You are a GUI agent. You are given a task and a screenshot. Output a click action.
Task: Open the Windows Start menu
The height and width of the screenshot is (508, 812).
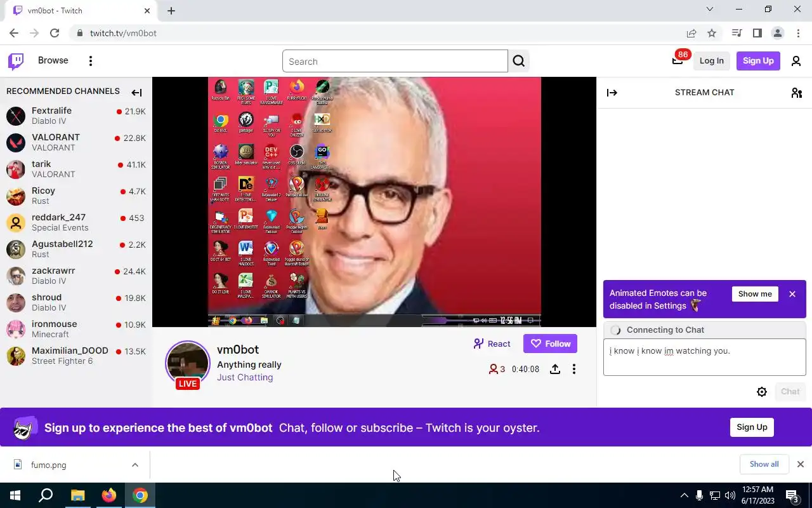[x=15, y=495]
